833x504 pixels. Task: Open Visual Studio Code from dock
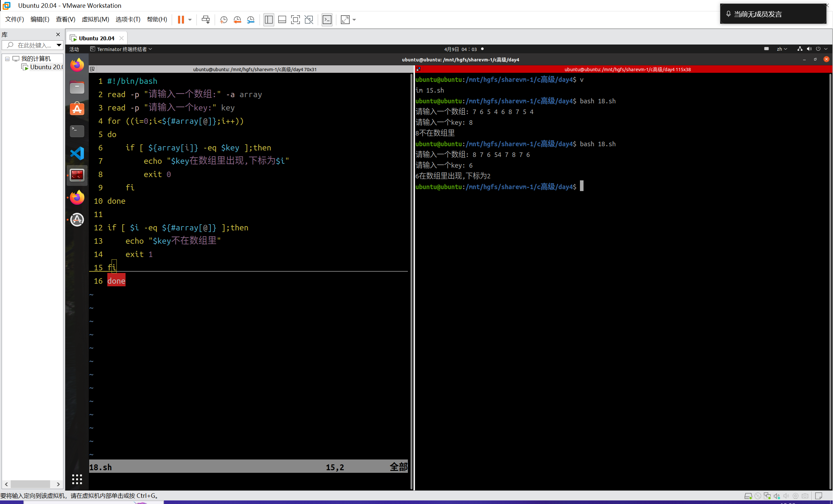[x=77, y=153]
